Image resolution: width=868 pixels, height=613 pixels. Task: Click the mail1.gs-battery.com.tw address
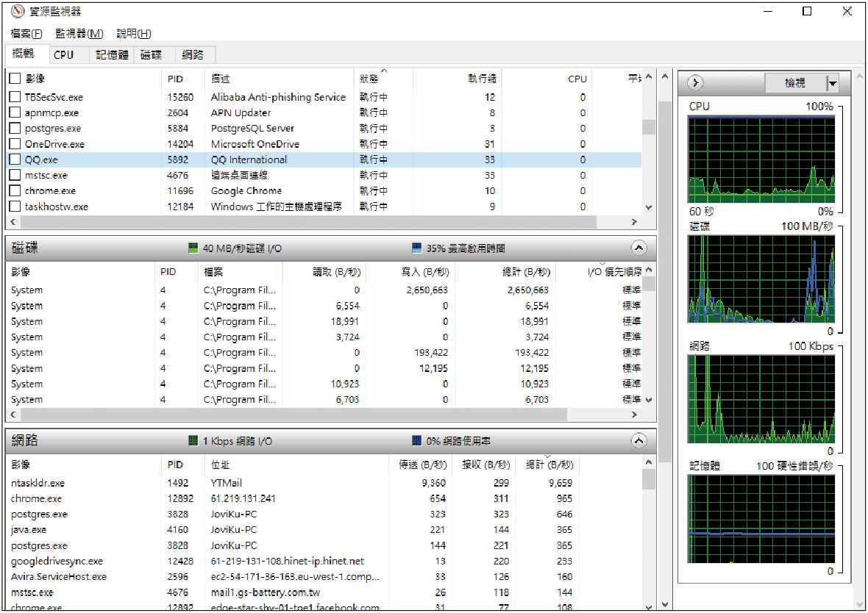point(265,592)
